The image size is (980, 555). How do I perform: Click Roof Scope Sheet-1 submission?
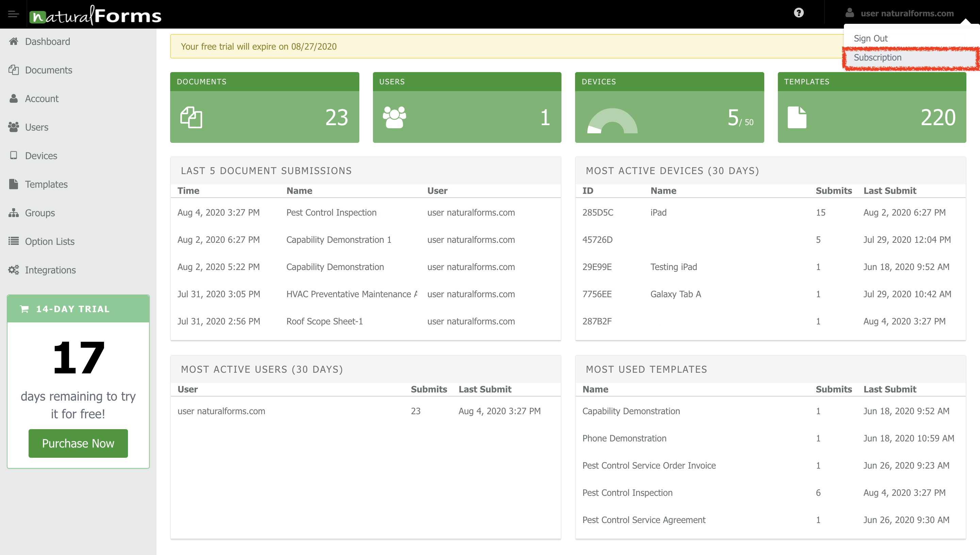click(x=325, y=321)
